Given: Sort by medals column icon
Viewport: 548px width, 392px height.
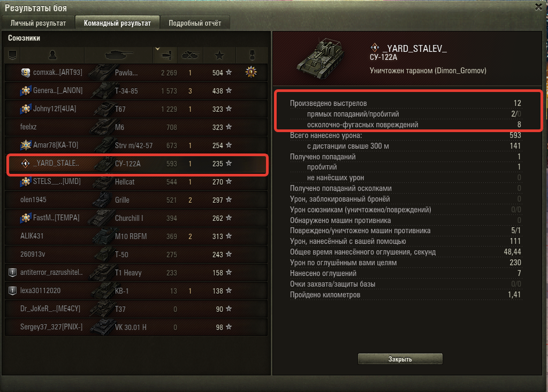Looking at the screenshot, I should point(252,55).
